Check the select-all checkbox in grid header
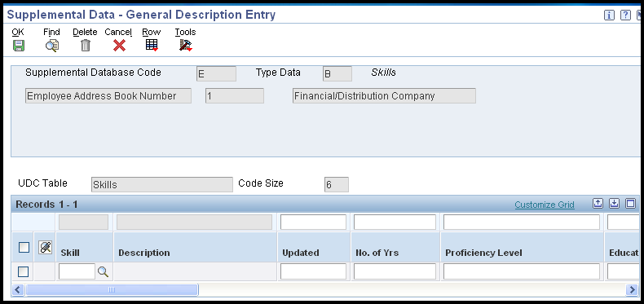644x304 pixels. coord(24,247)
